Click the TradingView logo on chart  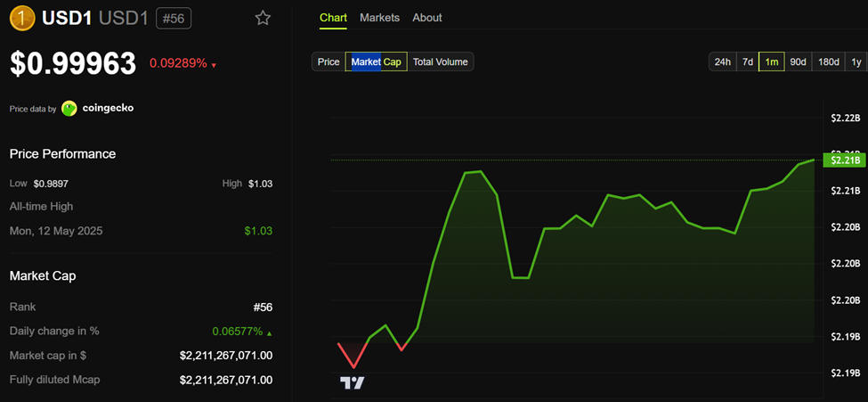(x=353, y=382)
